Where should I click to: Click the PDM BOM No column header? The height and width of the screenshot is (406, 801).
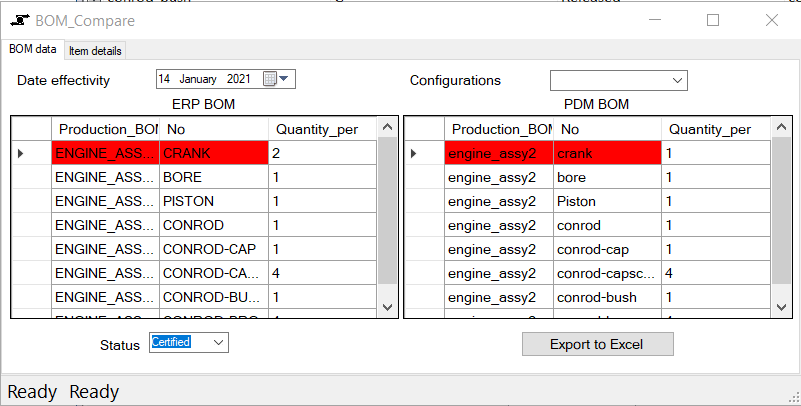[x=607, y=129]
